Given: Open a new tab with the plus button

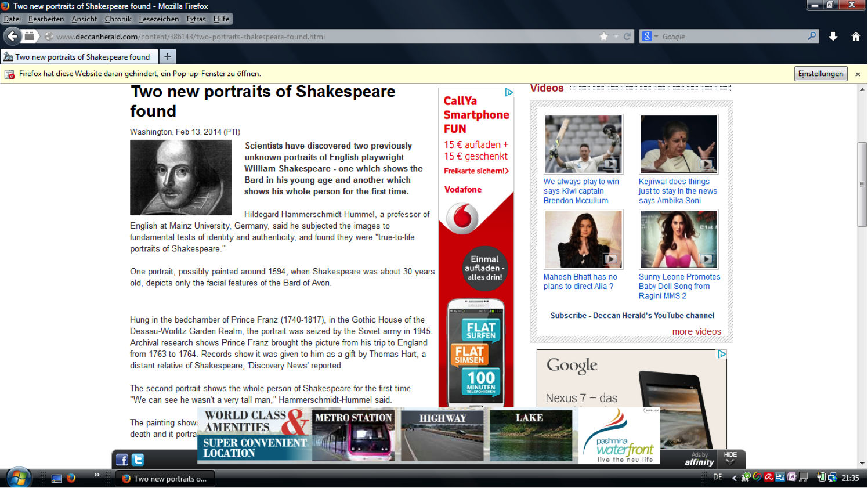Looking at the screenshot, I should point(167,56).
